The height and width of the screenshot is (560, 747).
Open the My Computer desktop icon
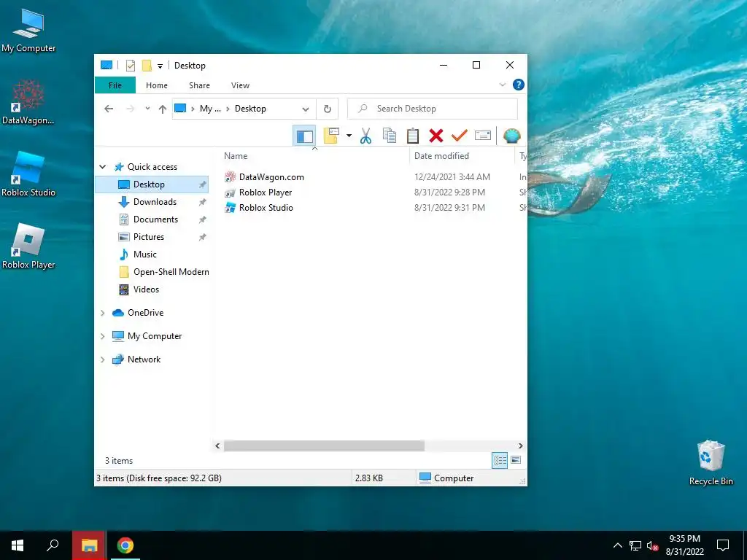(x=28, y=31)
